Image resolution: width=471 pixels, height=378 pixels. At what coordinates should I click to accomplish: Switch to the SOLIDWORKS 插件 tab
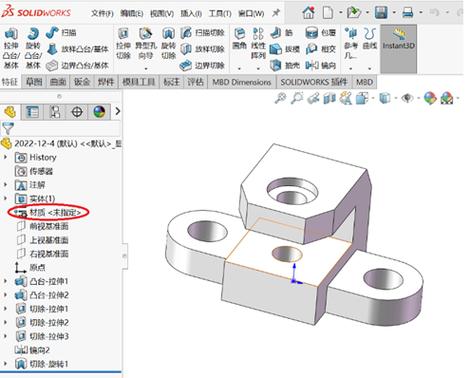(314, 82)
